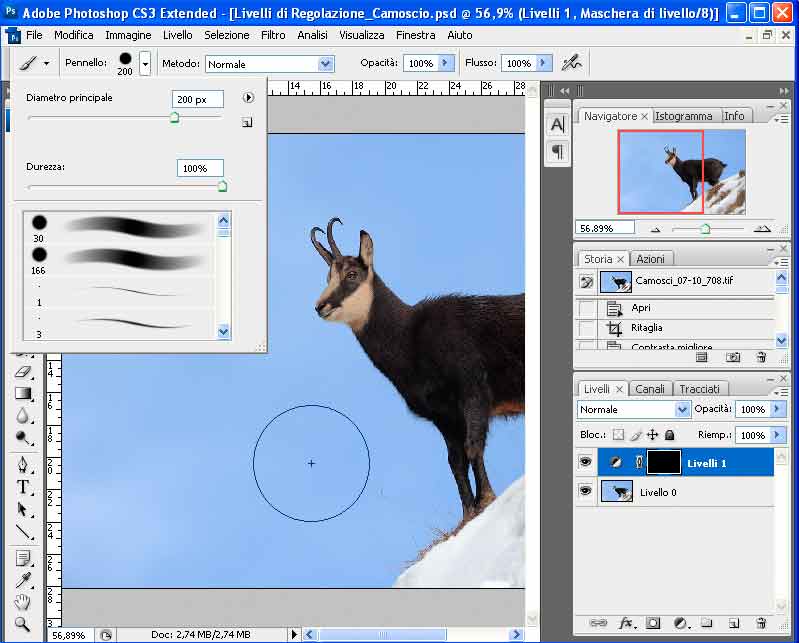Open the Finestra menu
The height and width of the screenshot is (643, 799).
pos(416,35)
